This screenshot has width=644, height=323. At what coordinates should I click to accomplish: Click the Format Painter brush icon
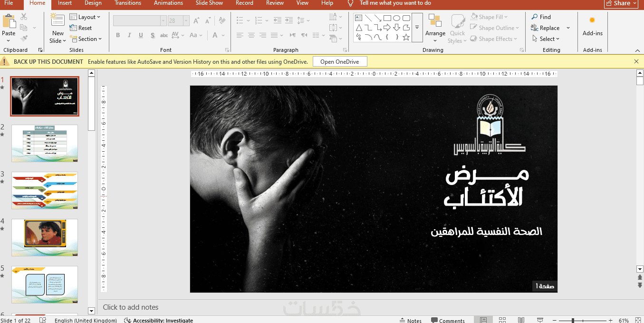[x=24, y=38]
